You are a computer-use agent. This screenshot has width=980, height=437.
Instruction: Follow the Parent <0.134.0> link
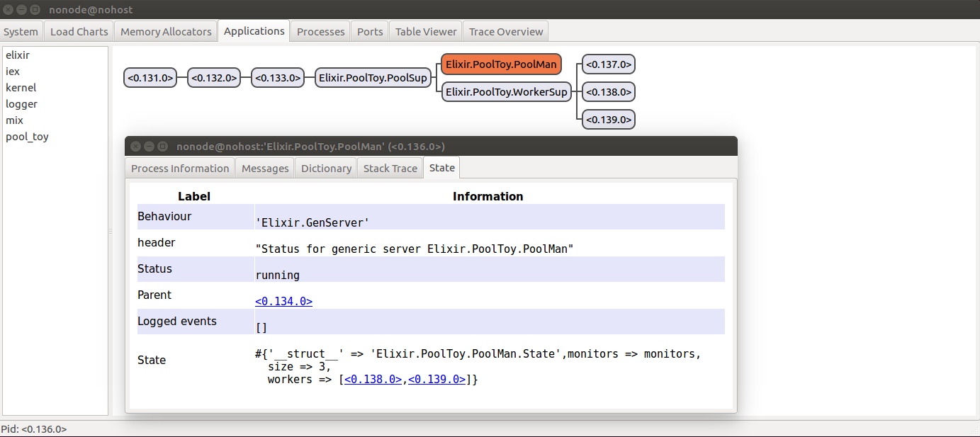pyautogui.click(x=283, y=301)
